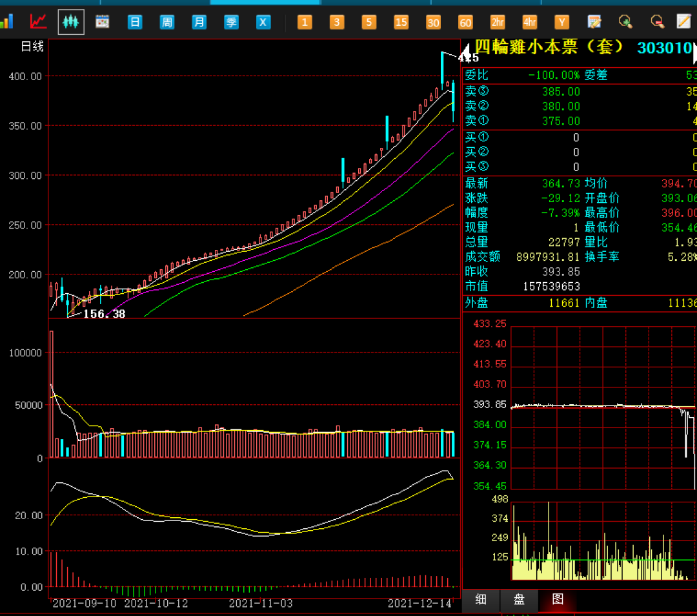This screenshot has width=697, height=616.
Task: Click the market value 157539653
Action: [x=552, y=287]
